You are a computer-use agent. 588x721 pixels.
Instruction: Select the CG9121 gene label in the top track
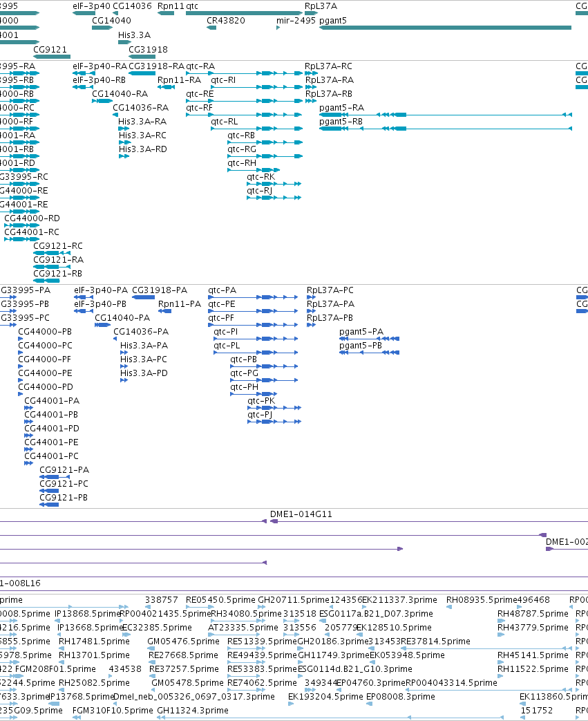[x=50, y=49]
